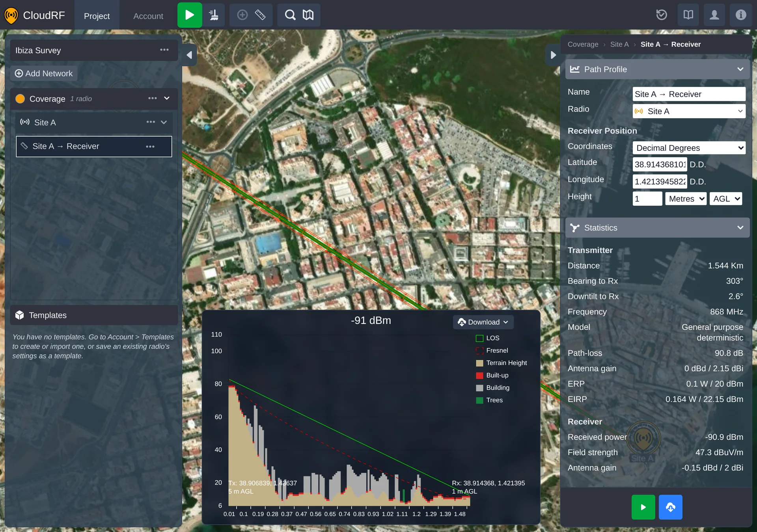Click the Path-loss value 90.8 dB
757x532 pixels.
click(729, 353)
